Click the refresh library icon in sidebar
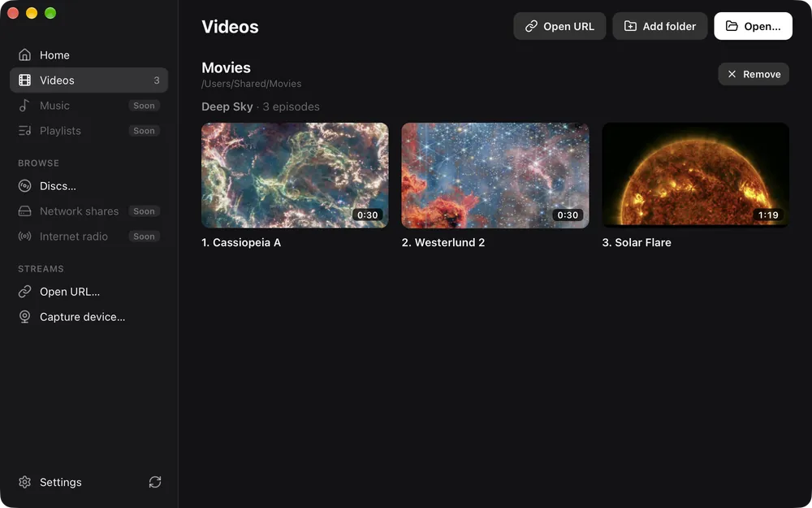This screenshot has height=508, width=812. (x=155, y=482)
